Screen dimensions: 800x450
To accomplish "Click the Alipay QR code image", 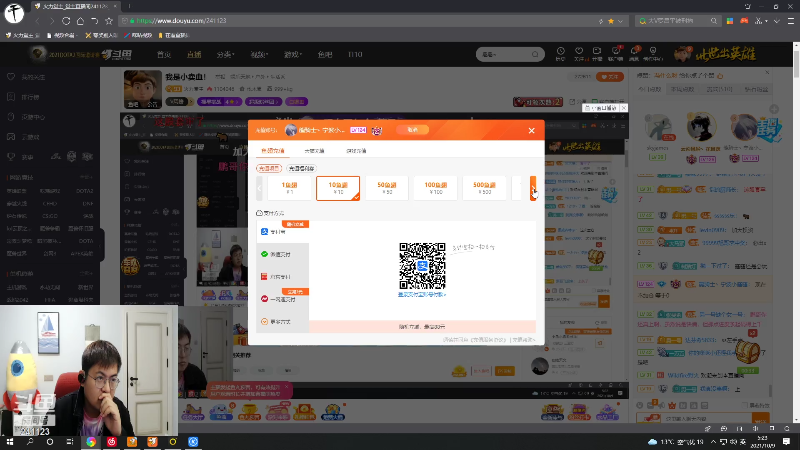I will [x=422, y=266].
